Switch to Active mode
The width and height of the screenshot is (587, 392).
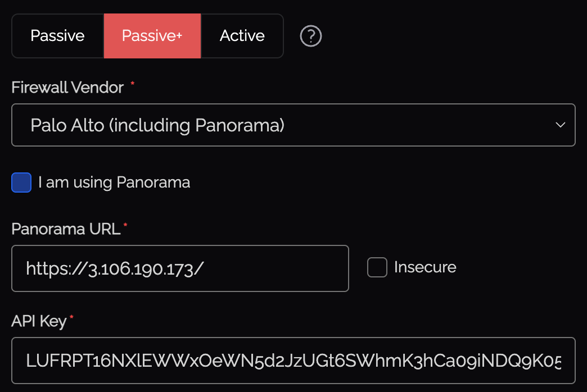[x=242, y=36]
